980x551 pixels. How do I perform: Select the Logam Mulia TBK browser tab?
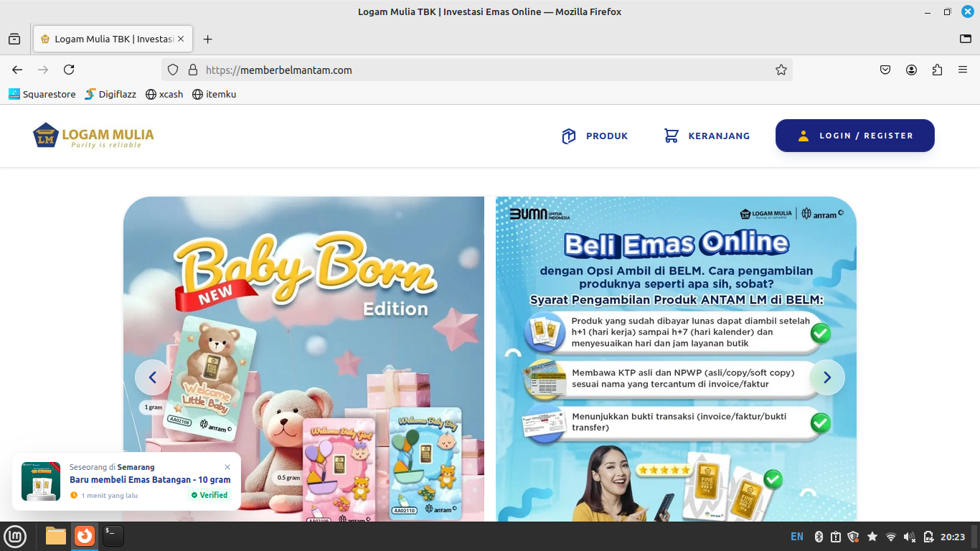113,39
